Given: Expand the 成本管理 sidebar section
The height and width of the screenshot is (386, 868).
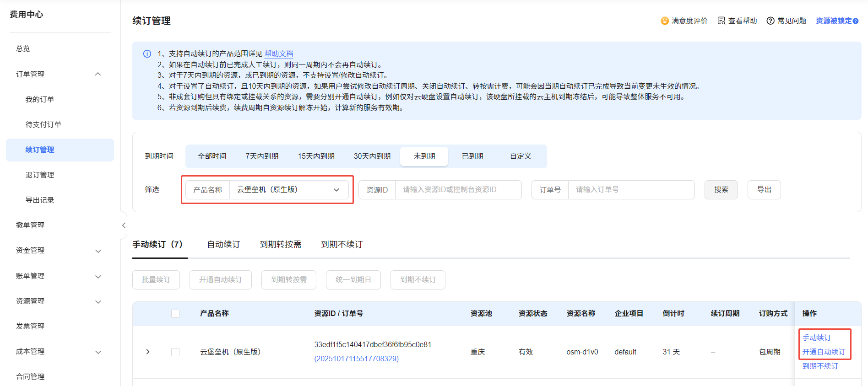Looking at the screenshot, I should coord(98,352).
